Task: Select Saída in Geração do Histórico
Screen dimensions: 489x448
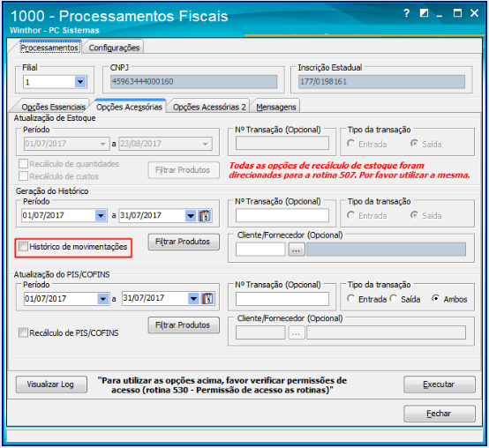Action: (x=414, y=215)
